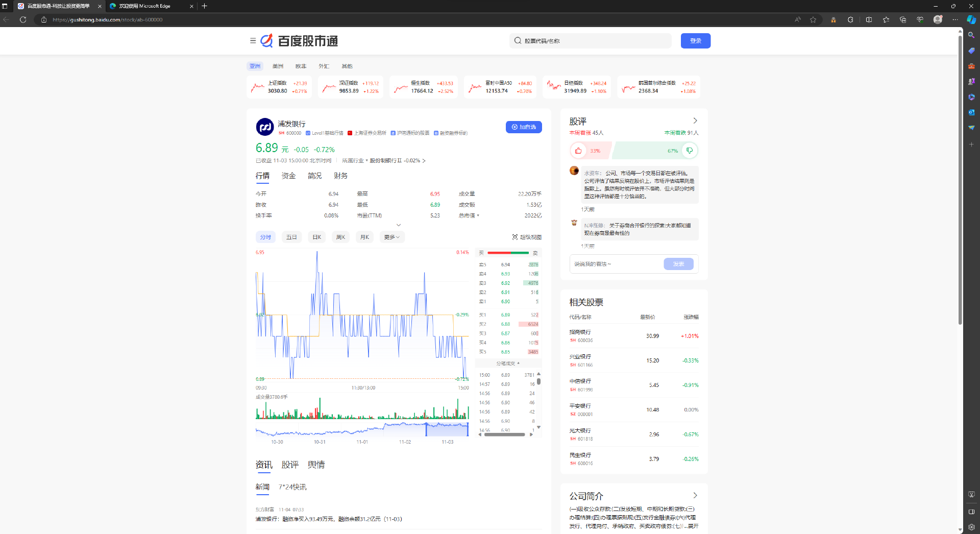Open the Edge sidebar Outlook icon

971,112
